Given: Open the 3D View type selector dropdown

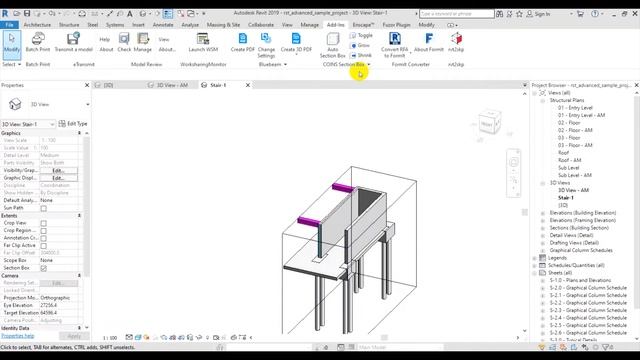Looking at the screenshot, I should [x=88, y=104].
